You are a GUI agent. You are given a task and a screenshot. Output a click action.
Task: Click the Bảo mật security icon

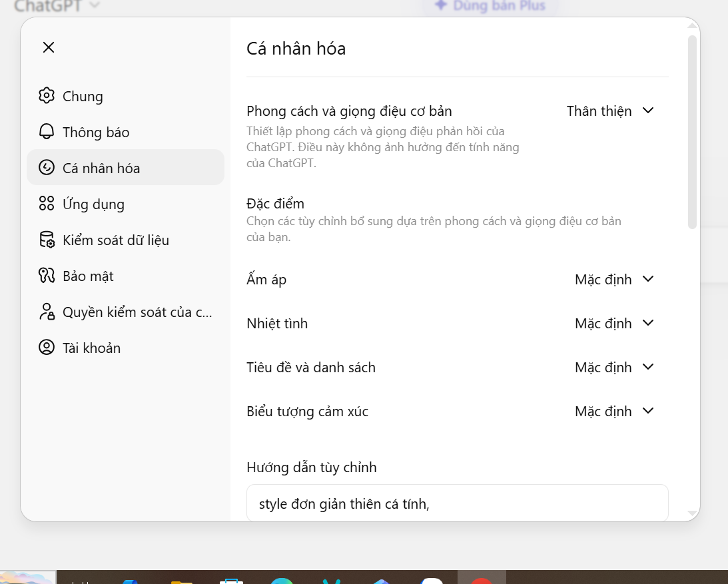point(46,276)
